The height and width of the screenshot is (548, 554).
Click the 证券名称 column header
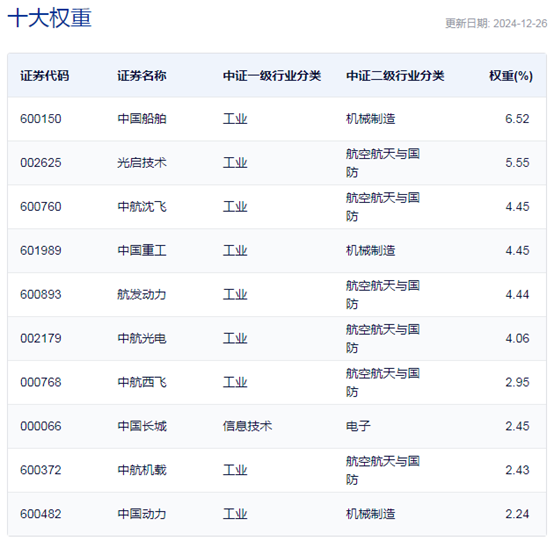point(142,76)
